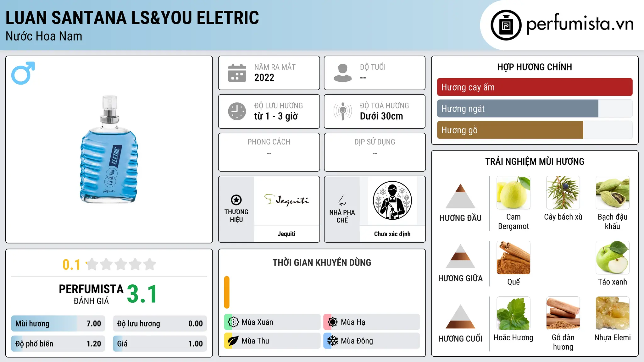Click the launch year 2022

coord(264,78)
